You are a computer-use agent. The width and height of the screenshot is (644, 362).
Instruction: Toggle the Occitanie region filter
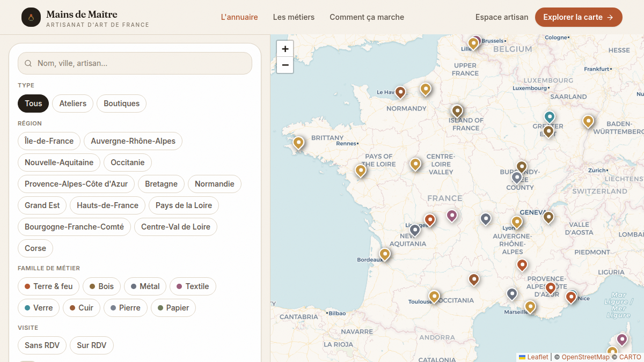click(128, 162)
